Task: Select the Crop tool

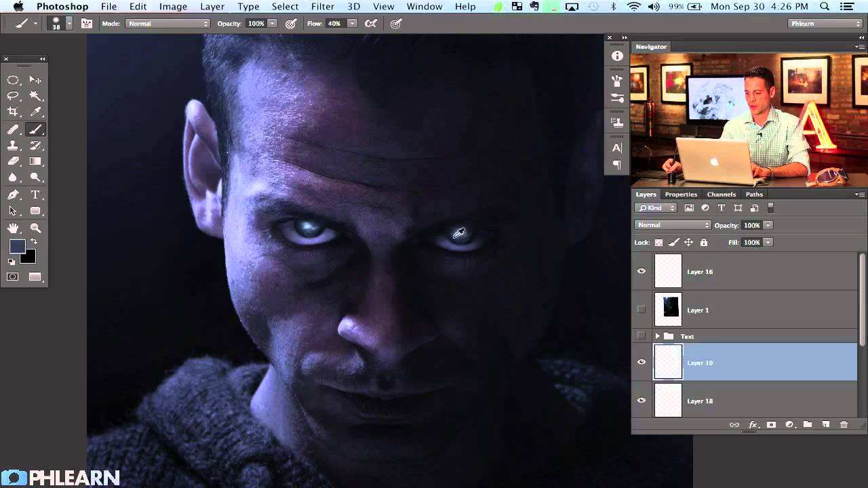Action: [x=13, y=112]
